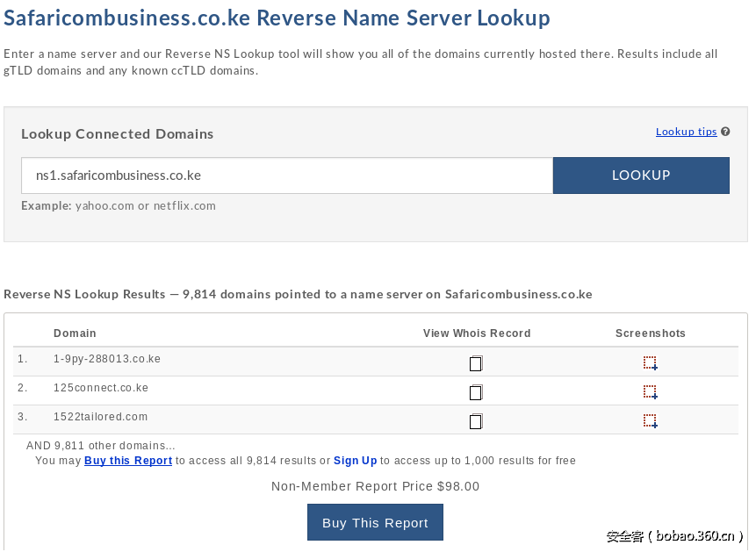Select domain text 1522tailored.com

click(x=100, y=417)
